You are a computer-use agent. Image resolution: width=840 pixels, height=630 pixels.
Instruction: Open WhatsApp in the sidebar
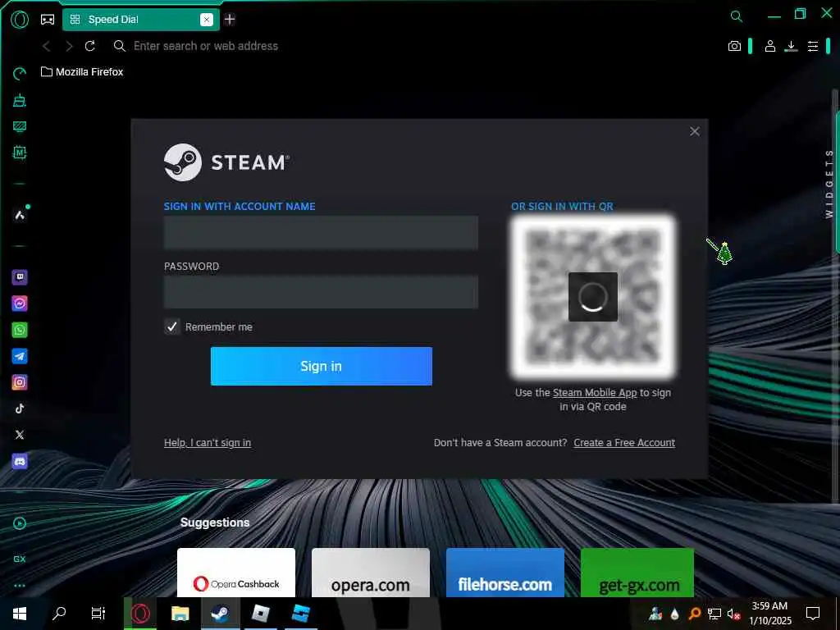click(x=20, y=330)
